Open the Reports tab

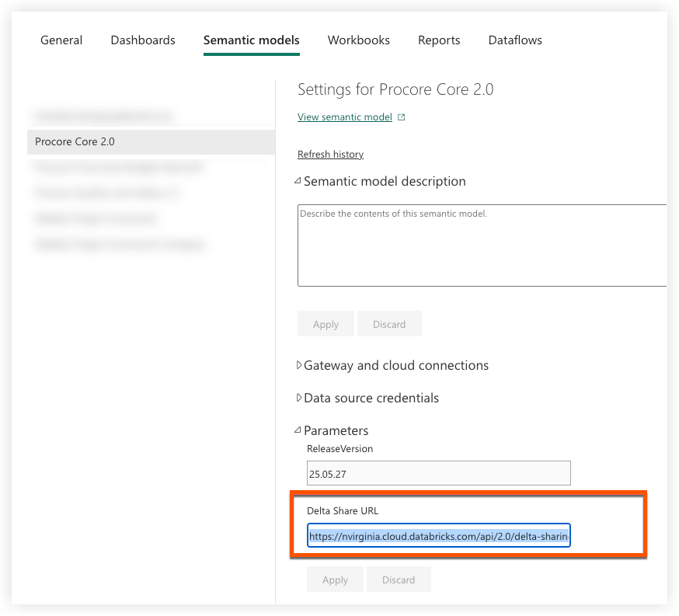[439, 40]
